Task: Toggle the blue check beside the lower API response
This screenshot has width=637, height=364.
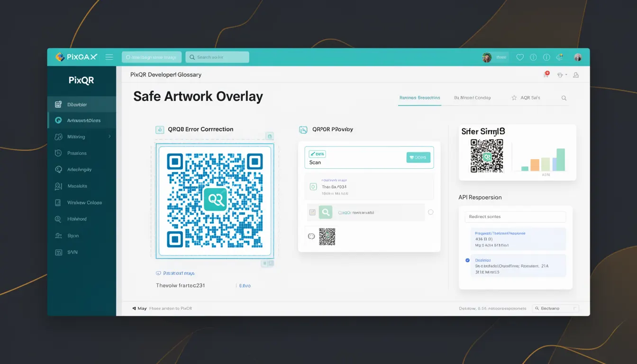Action: pyautogui.click(x=467, y=260)
